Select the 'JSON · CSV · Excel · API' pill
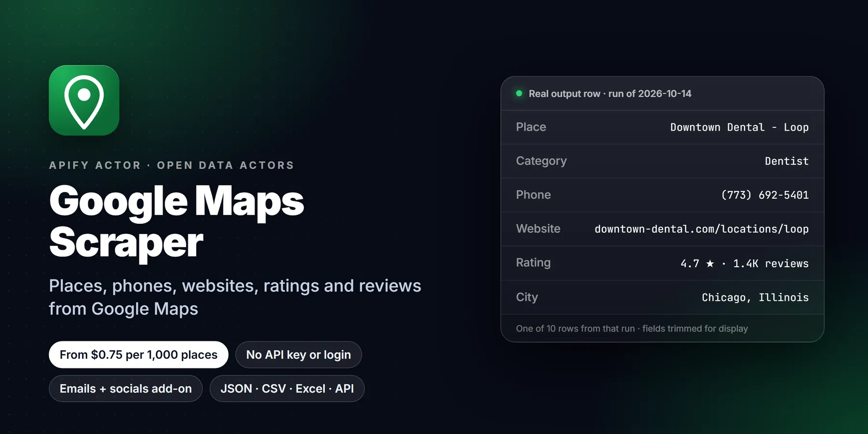 coord(287,389)
